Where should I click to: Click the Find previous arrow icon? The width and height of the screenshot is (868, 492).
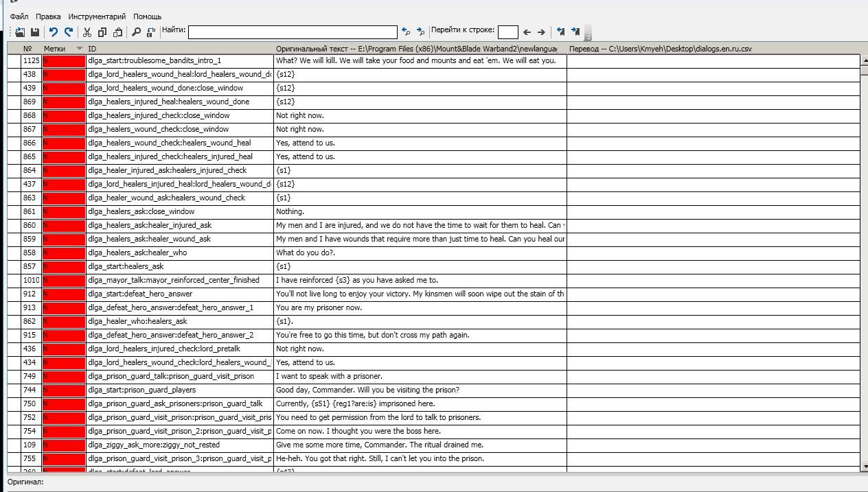[x=406, y=32]
